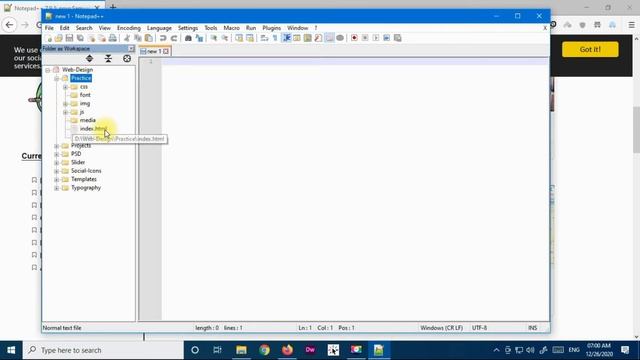This screenshot has width=640, height=360.
Task: Open a file using toolbar Open icon
Action: (59, 38)
